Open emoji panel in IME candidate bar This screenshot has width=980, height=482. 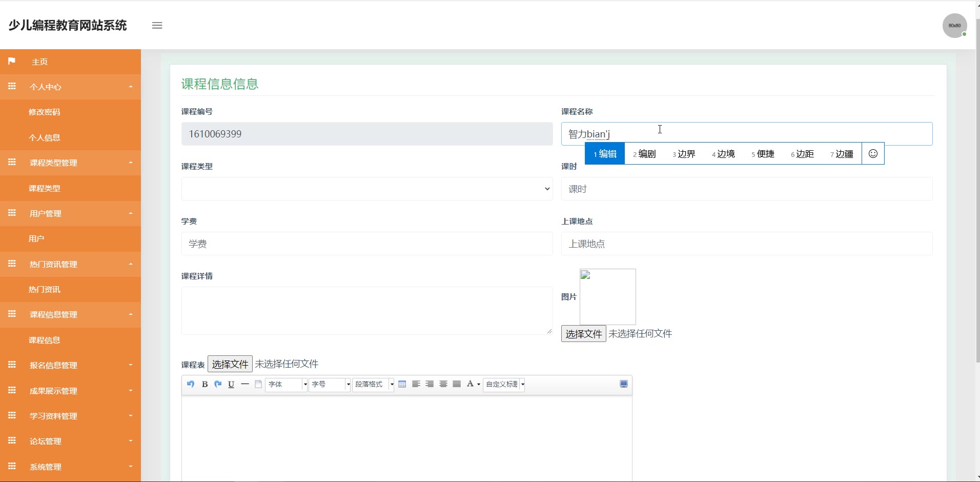[873, 154]
